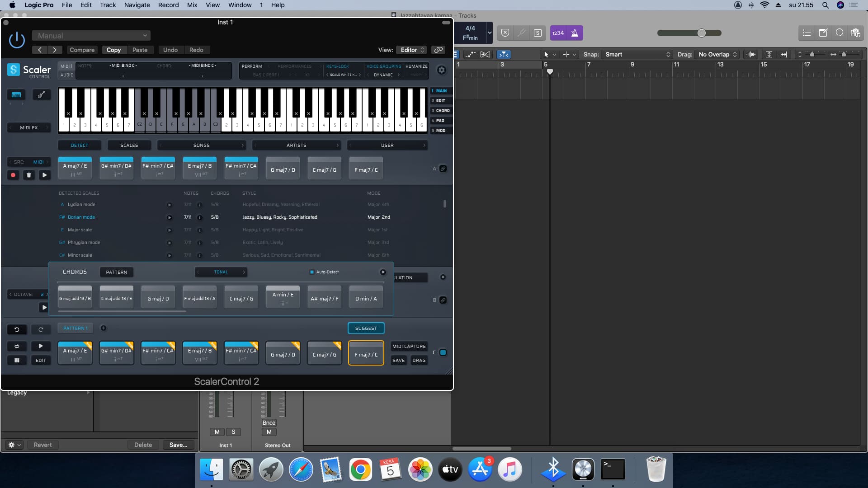
Task: Open the Drag No Overlap dropdown
Action: point(717,54)
